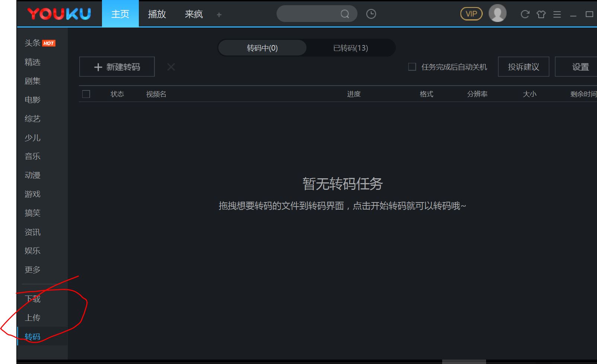Click the 进度 column header
The image size is (597, 364).
[x=354, y=94]
